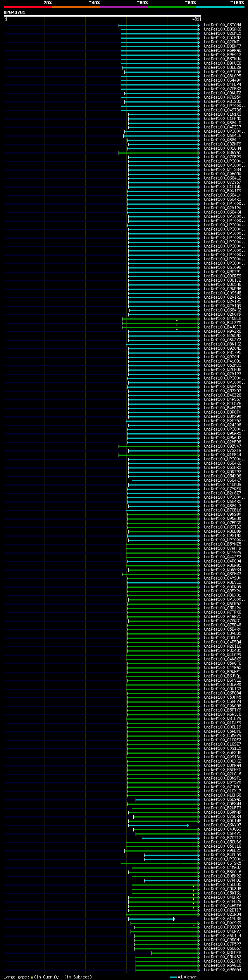Open hit UniRef100_Q2QME5
Viewport: 248px width, 980px height.
222,34
